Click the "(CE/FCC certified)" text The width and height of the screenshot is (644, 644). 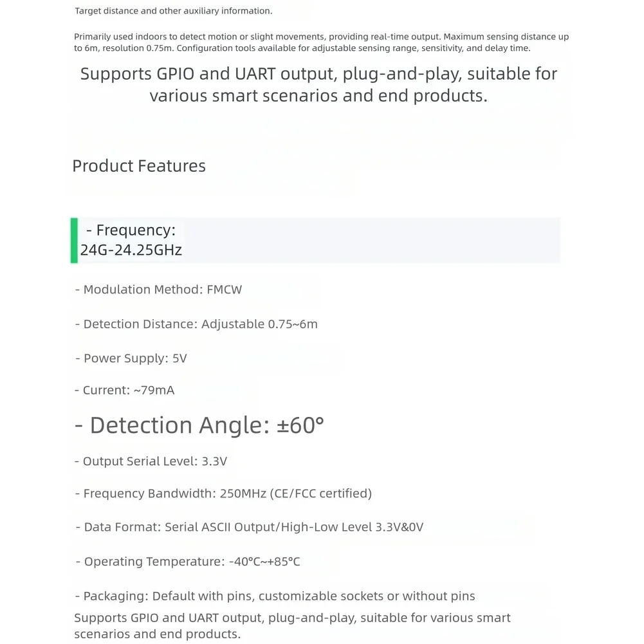pyautogui.click(x=329, y=493)
